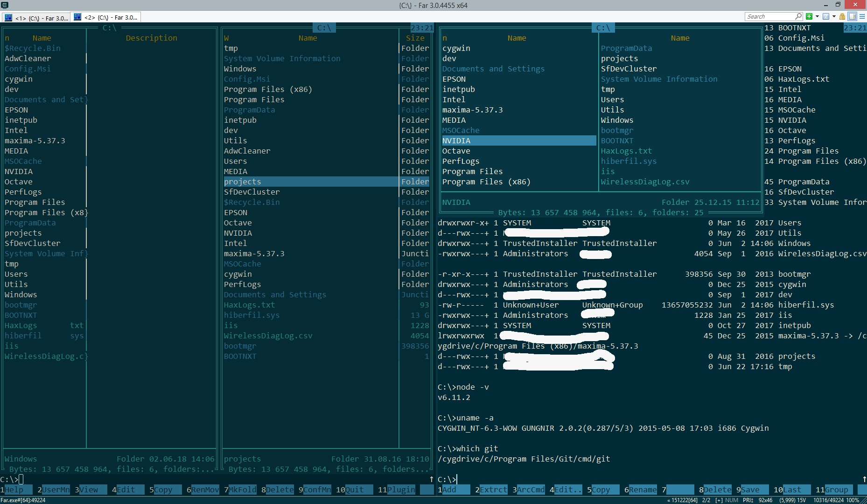
Task: Click the 9 ConfMn function key
Action: click(x=315, y=490)
